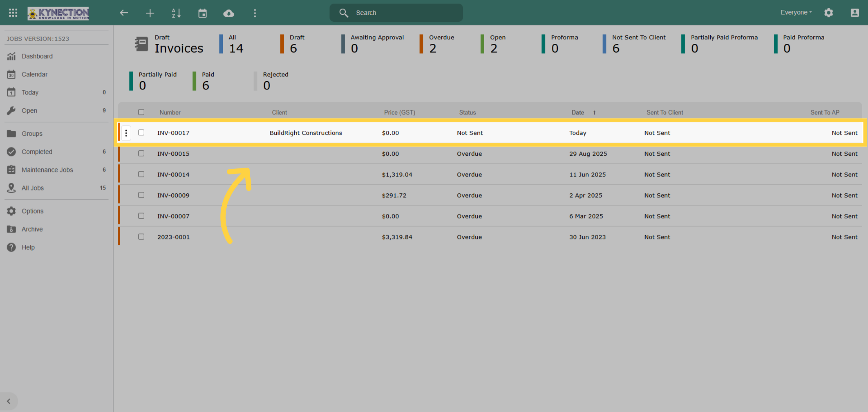Click the $3,319.84 price cell
Screen dimensions: 868x412
pyautogui.click(x=397, y=237)
